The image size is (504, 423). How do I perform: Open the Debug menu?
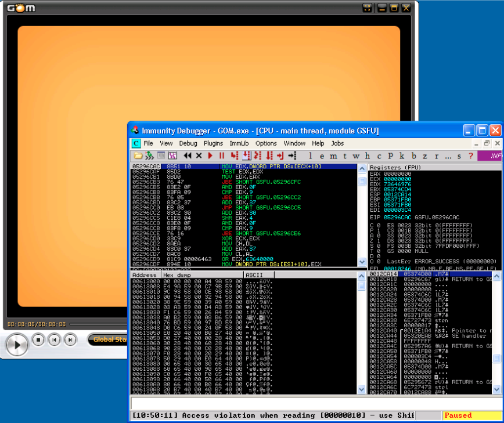188,143
